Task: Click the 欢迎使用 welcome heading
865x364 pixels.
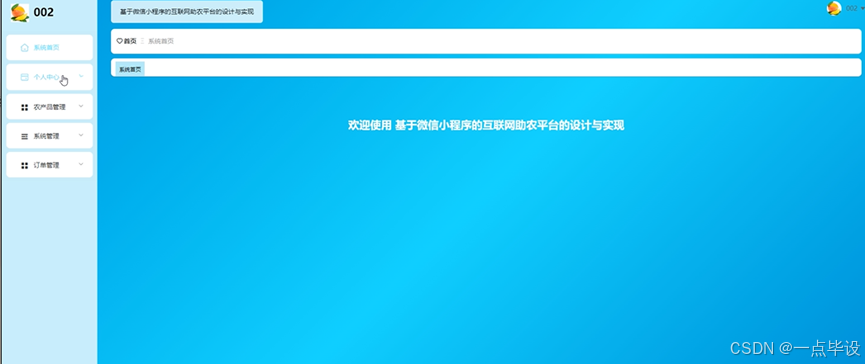Action: coord(486,125)
